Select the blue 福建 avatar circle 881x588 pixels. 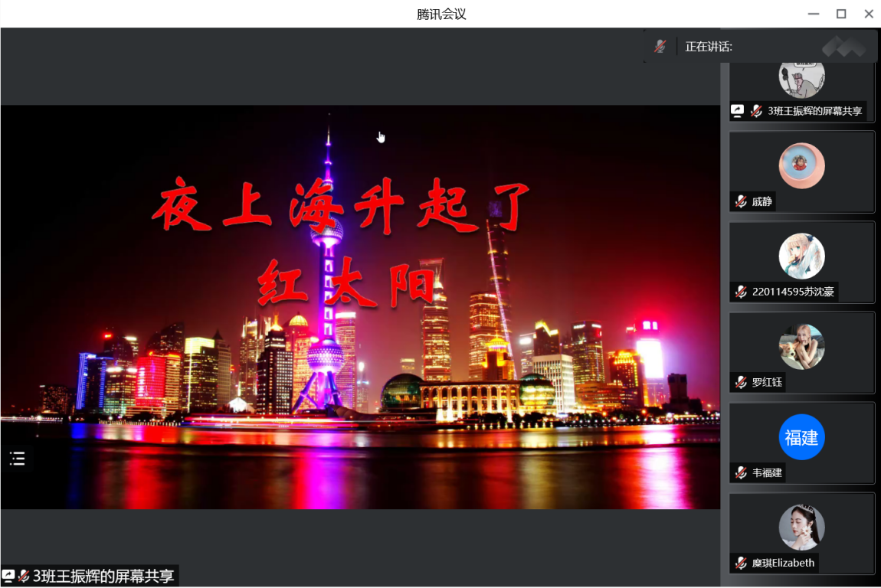pyautogui.click(x=801, y=437)
